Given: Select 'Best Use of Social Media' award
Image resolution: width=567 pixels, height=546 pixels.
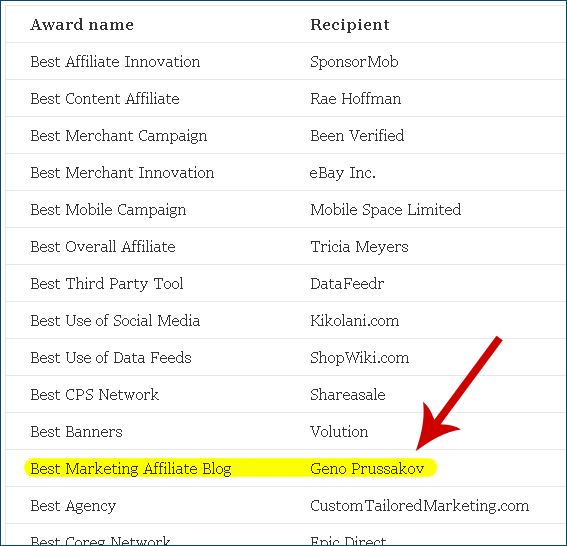Looking at the screenshot, I should [x=115, y=321].
